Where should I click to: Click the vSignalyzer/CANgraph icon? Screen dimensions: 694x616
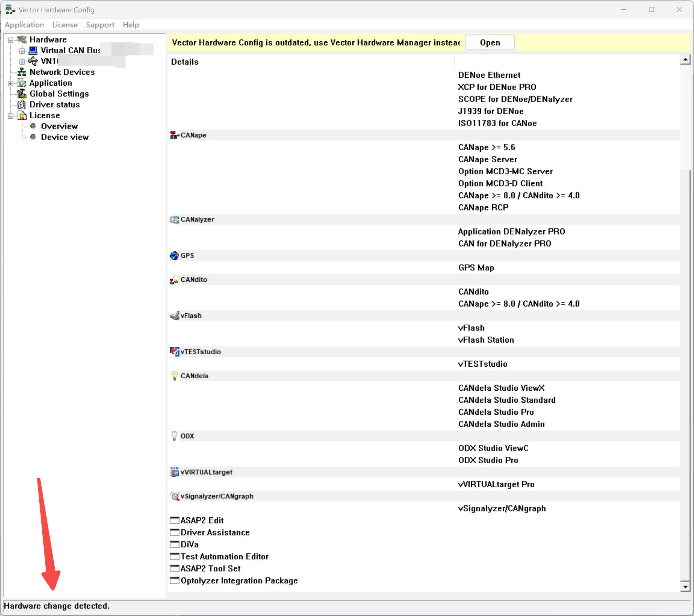click(x=174, y=496)
